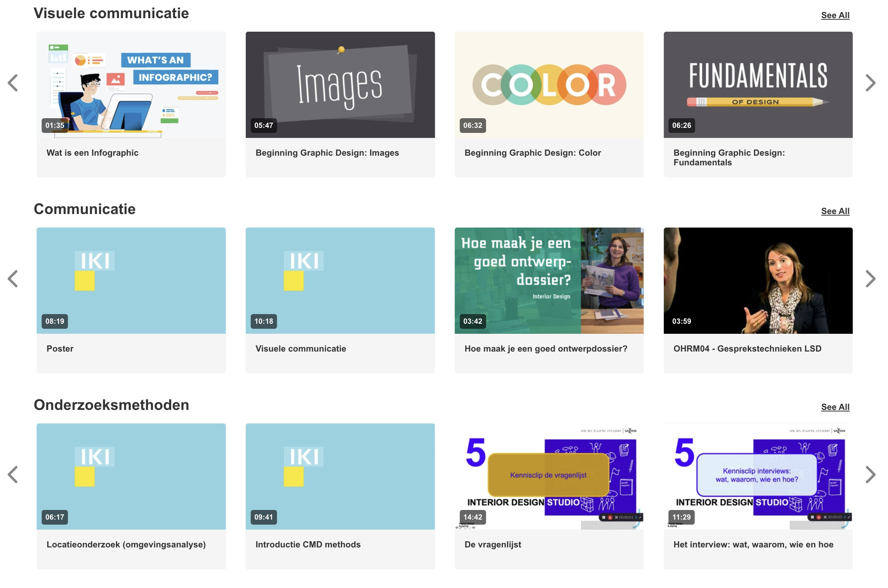Screen dimensions: 888x588
Task: Click the 14:42 duration badge
Action: [473, 517]
